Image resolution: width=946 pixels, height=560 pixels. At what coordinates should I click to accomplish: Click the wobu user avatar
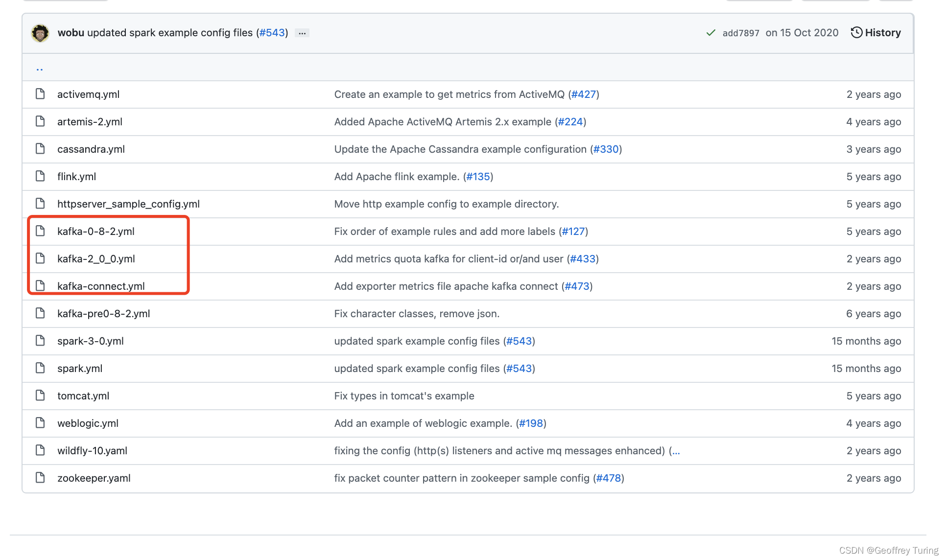pyautogui.click(x=40, y=33)
